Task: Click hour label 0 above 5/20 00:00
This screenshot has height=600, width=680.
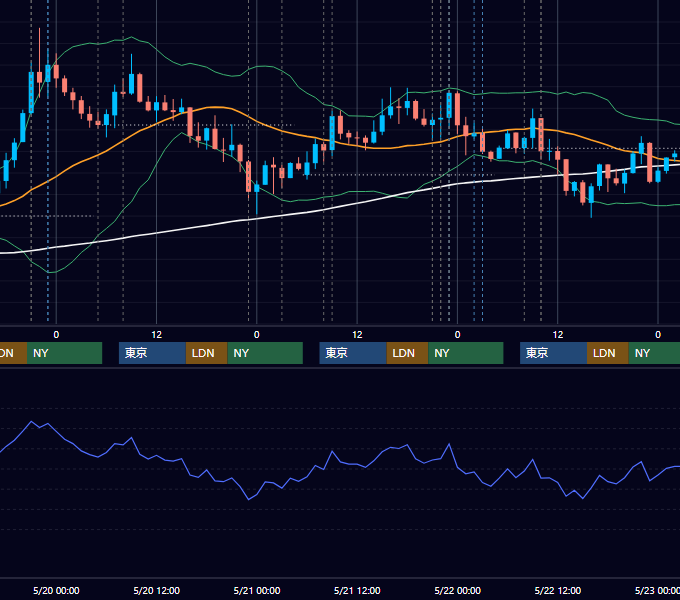Action: [x=56, y=335]
